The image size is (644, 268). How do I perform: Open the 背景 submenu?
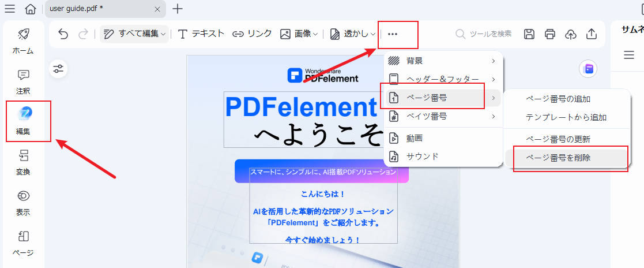(x=442, y=61)
